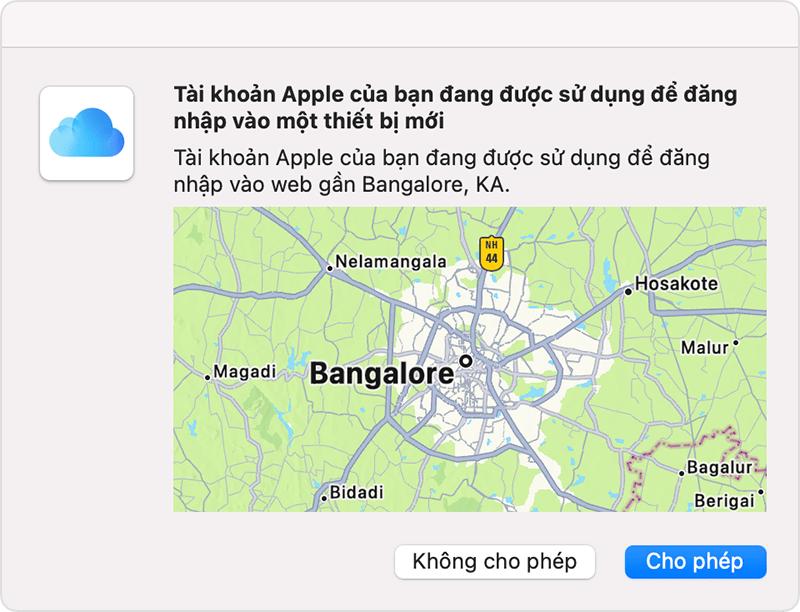Select the Bidadi label on the map

[x=356, y=492]
